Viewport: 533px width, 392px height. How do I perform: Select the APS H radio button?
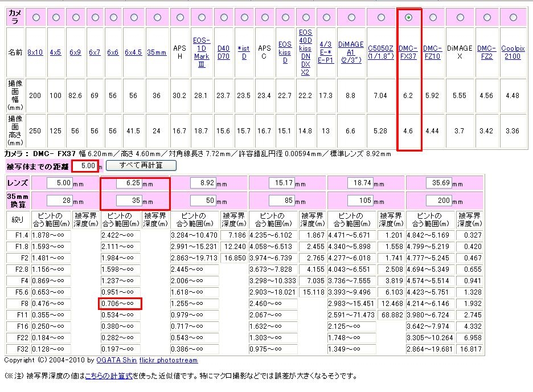click(180, 17)
